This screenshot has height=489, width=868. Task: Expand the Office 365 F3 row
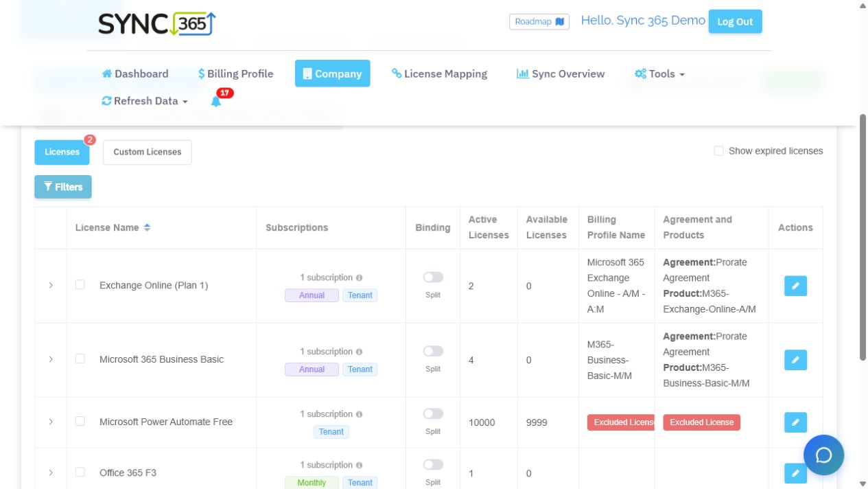click(51, 473)
